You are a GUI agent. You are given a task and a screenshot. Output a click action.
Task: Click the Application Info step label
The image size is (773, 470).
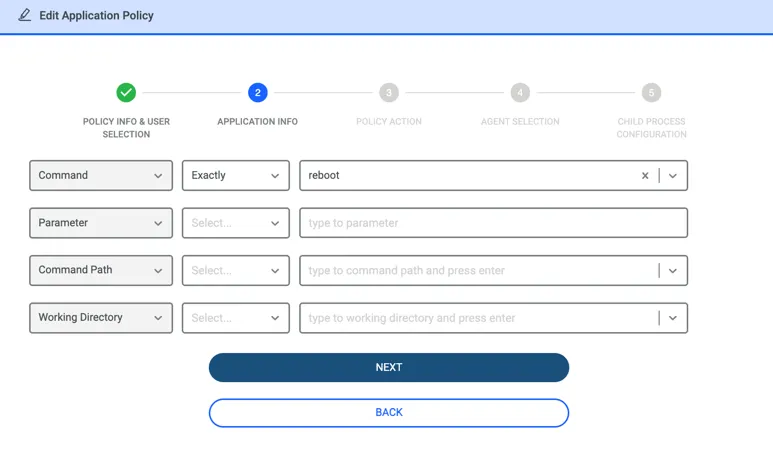257,121
